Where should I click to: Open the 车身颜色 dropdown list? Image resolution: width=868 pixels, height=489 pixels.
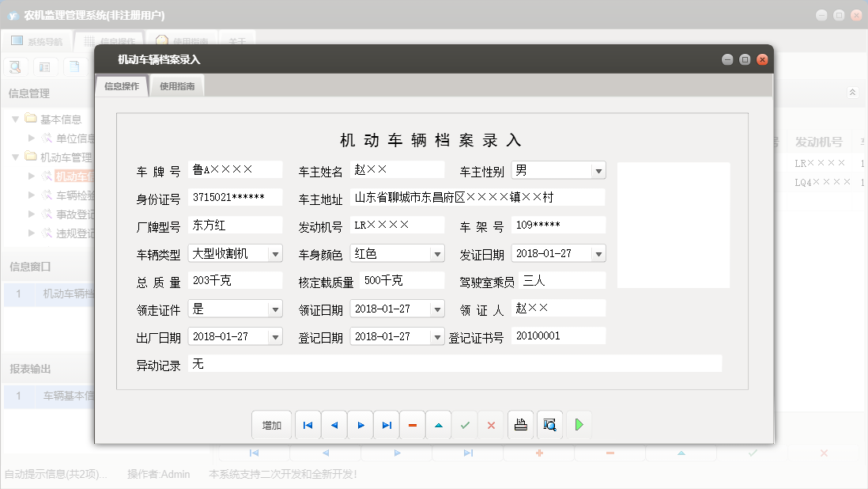coord(437,254)
